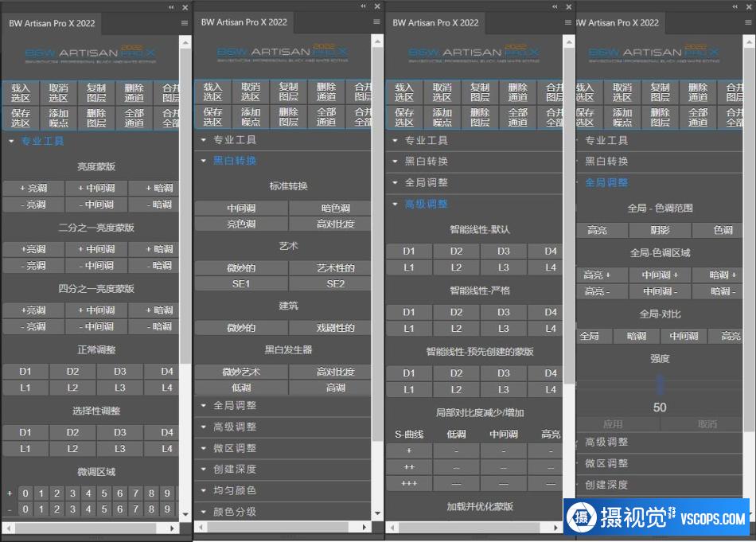This screenshot has width=756, height=542.
Task: Click 戏剧性的 under 建筑
Action: [336, 328]
